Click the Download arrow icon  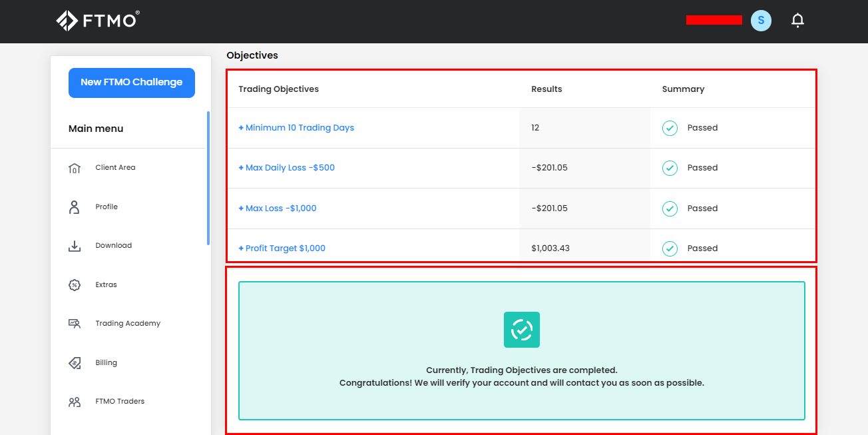[75, 246]
